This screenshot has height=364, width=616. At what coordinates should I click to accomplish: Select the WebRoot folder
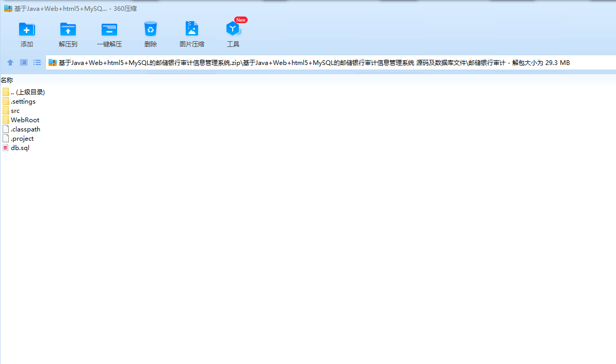21,120
